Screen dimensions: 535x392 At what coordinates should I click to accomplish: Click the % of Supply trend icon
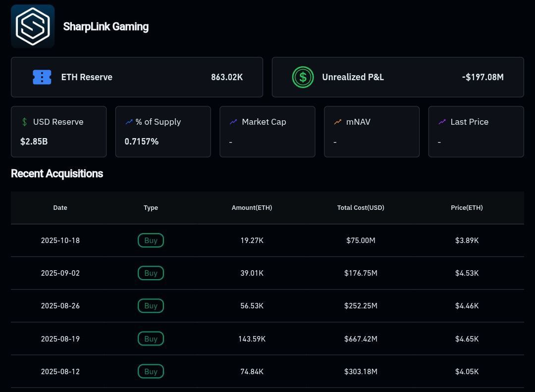click(128, 121)
